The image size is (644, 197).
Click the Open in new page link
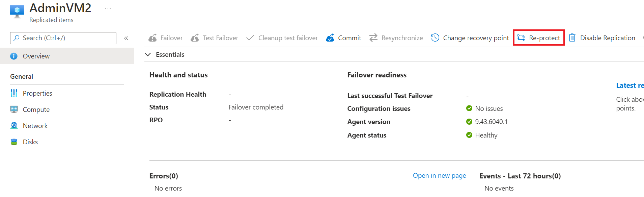tap(439, 176)
